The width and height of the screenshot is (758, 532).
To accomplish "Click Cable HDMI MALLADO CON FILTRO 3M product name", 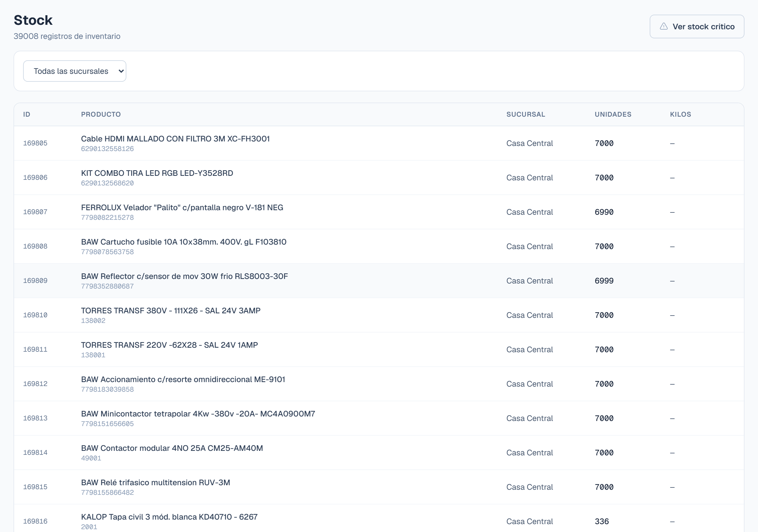I will (x=175, y=139).
